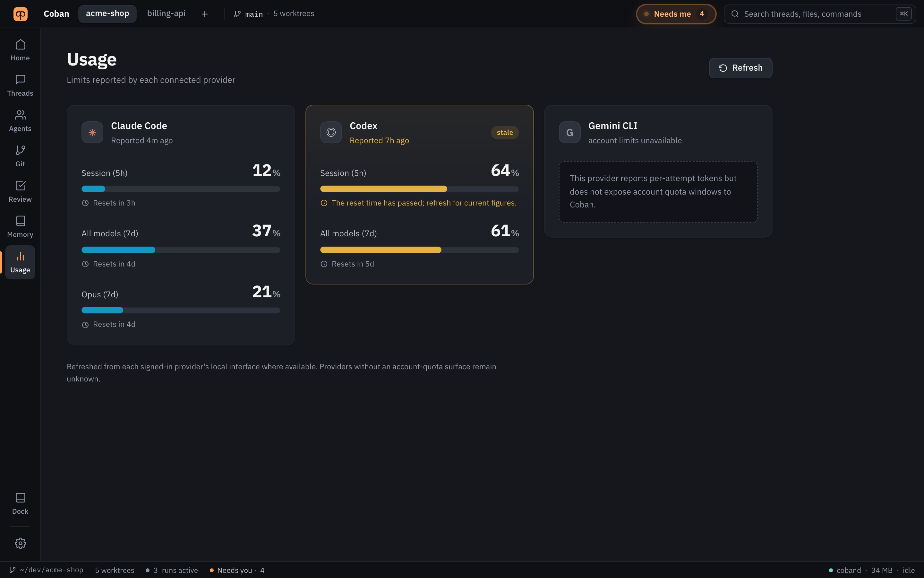Select the Usage sidebar section
This screenshot has height=578, width=924.
click(x=20, y=262)
